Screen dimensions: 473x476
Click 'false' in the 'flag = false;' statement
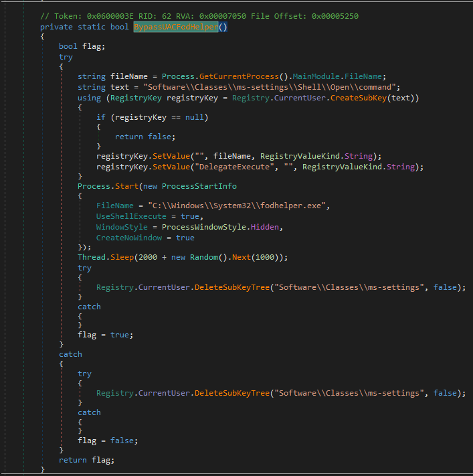point(122,441)
